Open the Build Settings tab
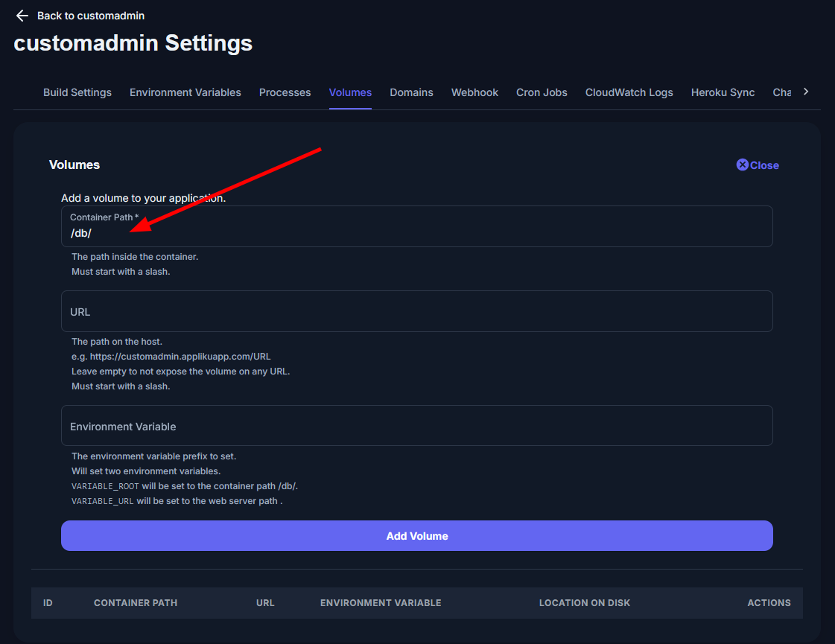The height and width of the screenshot is (644, 835). (x=77, y=92)
